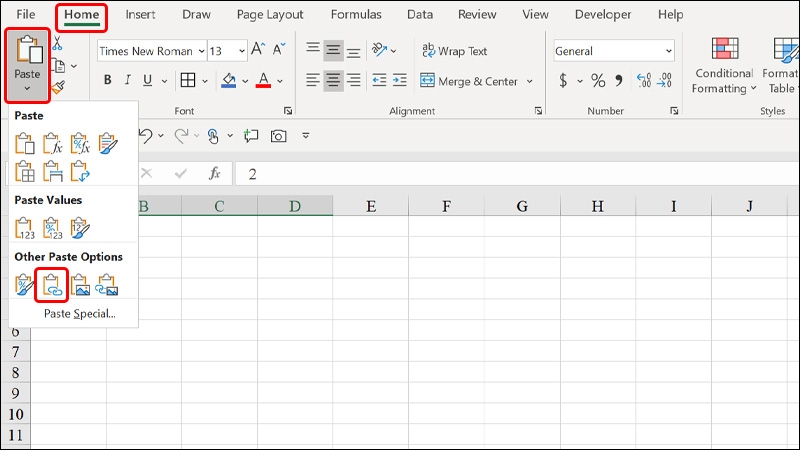The width and height of the screenshot is (800, 450).
Task: Choose Paste Formulas option
Action: (x=53, y=144)
